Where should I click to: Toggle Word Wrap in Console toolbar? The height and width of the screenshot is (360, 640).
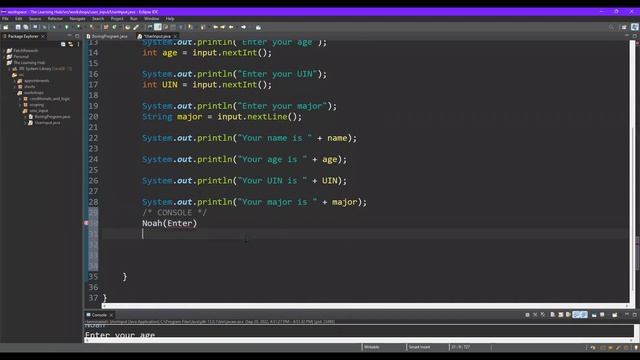coord(569,315)
